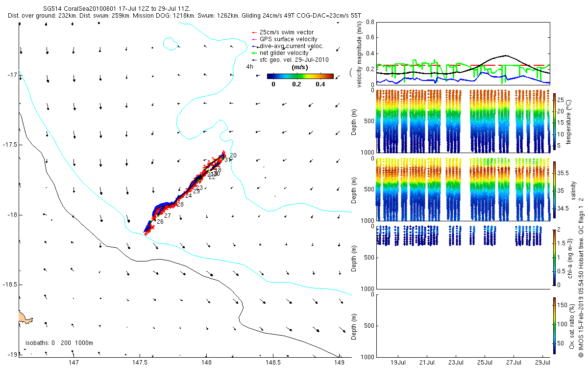Click the 'isobaths: 0 200 1000m' note
588x368 pixels.
pyautogui.click(x=59, y=342)
